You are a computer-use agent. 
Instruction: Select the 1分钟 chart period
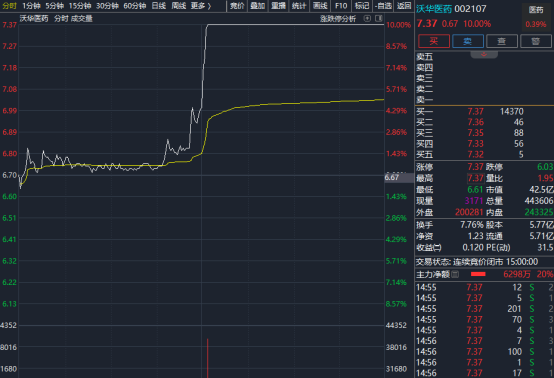coord(31,6)
